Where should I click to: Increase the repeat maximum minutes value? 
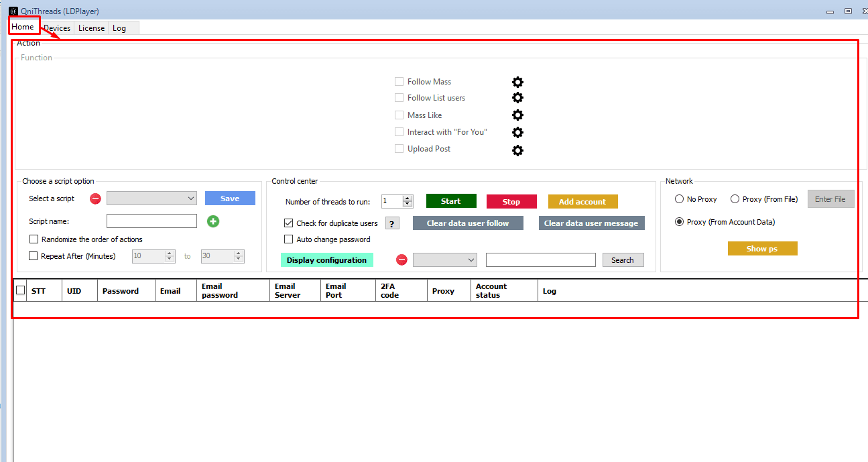point(239,253)
